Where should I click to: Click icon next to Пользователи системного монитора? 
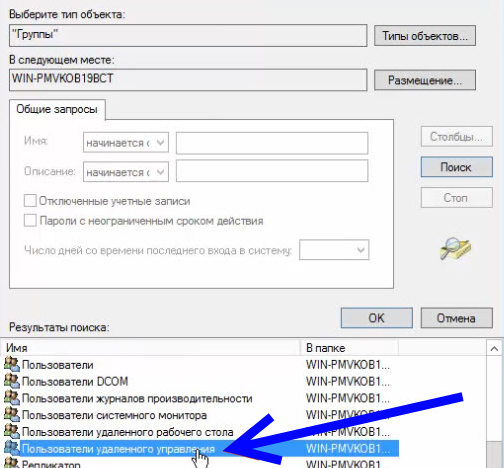pyautogui.click(x=12, y=414)
